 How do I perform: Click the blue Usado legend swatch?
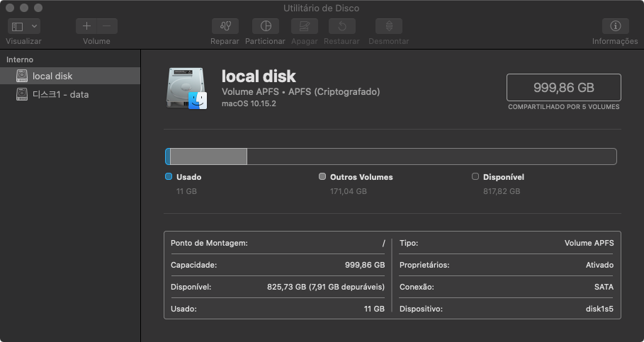click(169, 177)
